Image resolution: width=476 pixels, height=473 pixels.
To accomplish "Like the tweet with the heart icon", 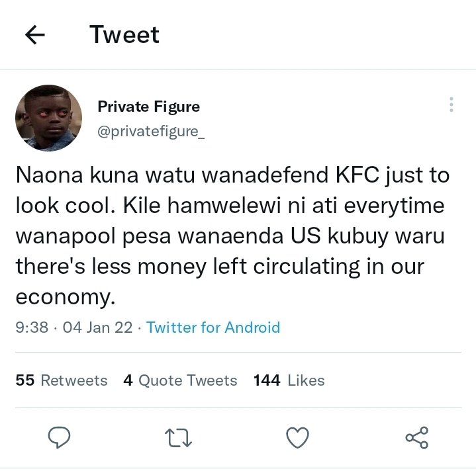I will 297,437.
